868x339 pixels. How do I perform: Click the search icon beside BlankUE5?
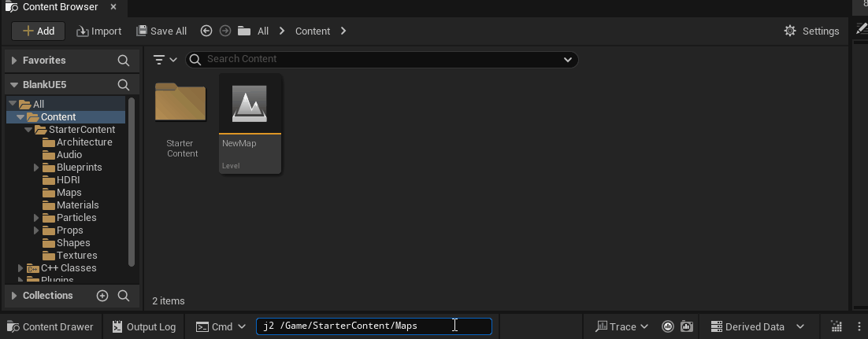point(124,85)
